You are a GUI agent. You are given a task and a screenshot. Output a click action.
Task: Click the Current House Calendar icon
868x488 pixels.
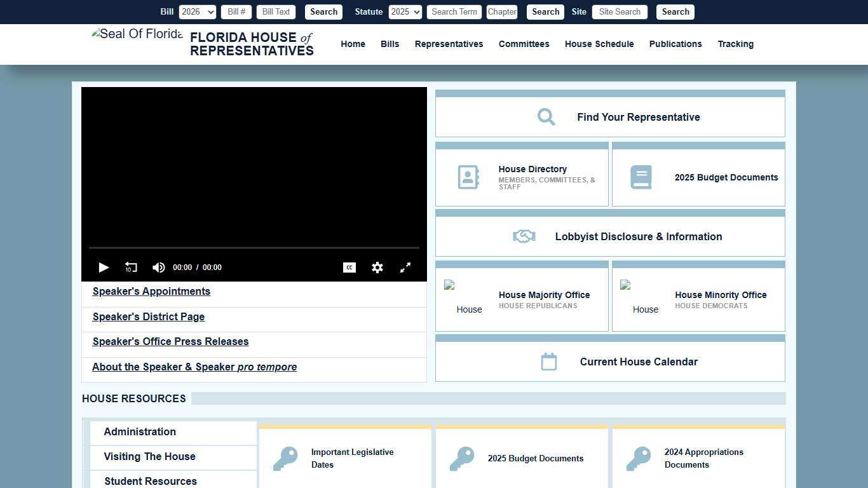(549, 362)
